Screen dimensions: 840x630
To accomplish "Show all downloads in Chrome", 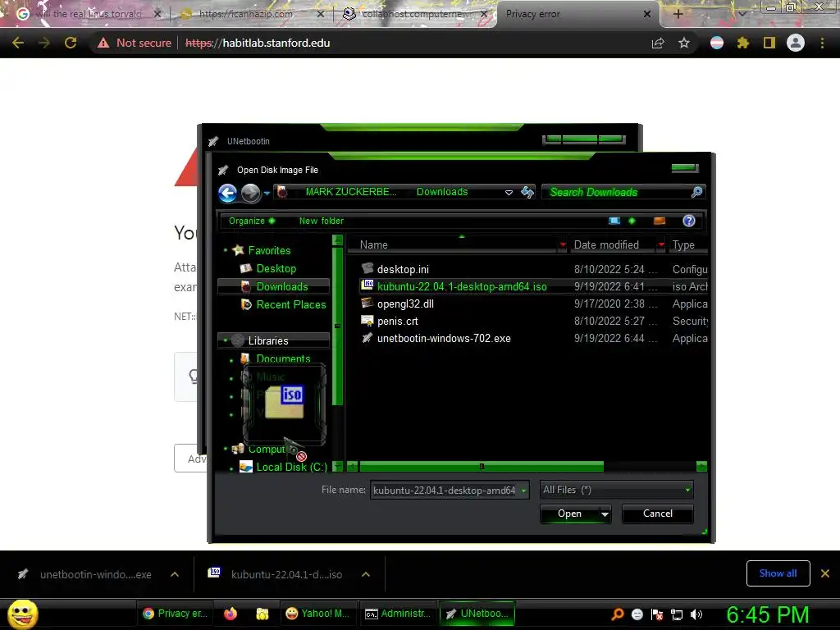I will tap(778, 573).
